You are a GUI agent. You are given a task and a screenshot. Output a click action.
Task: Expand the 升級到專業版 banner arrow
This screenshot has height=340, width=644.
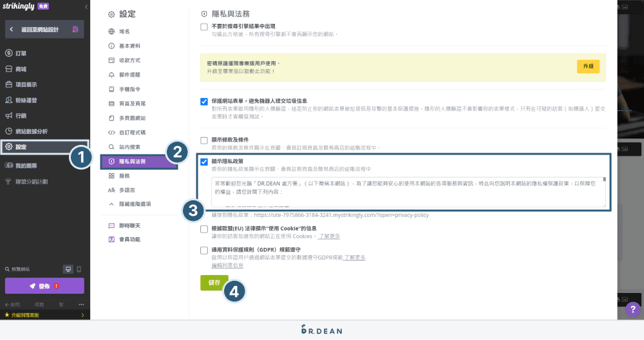(82, 316)
